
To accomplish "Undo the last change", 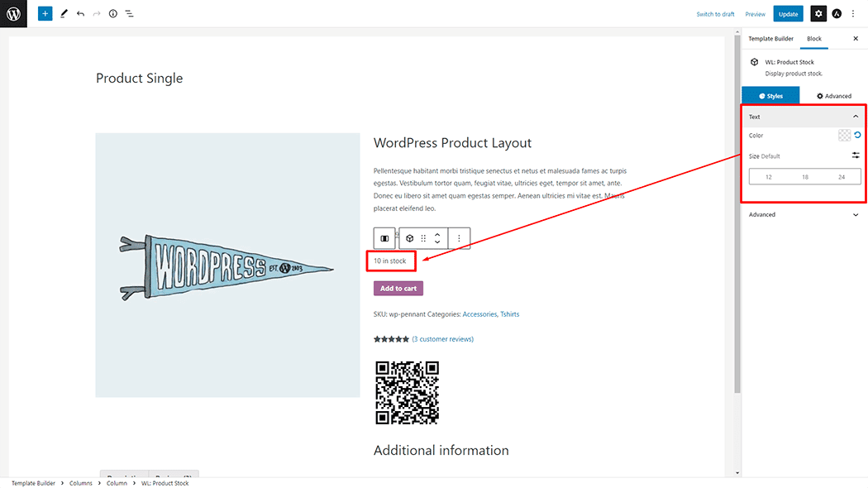I will click(80, 14).
